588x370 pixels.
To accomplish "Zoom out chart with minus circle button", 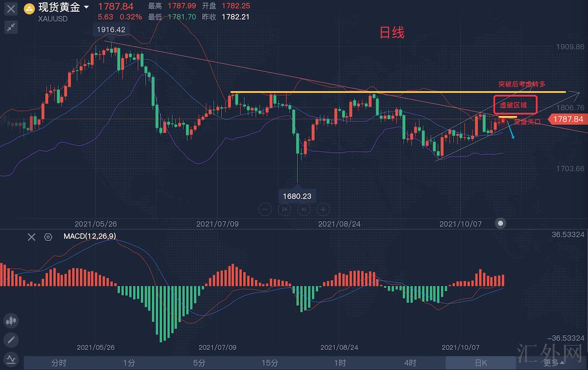I will (x=265, y=209).
